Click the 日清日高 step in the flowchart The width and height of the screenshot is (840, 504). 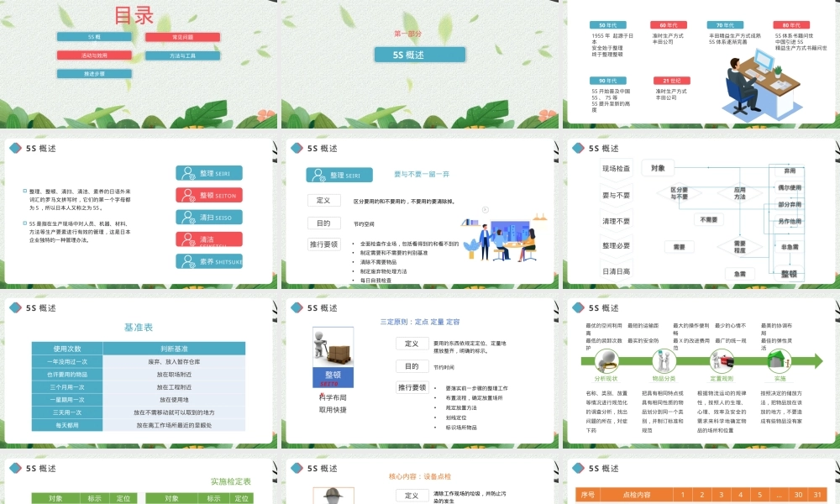(616, 271)
